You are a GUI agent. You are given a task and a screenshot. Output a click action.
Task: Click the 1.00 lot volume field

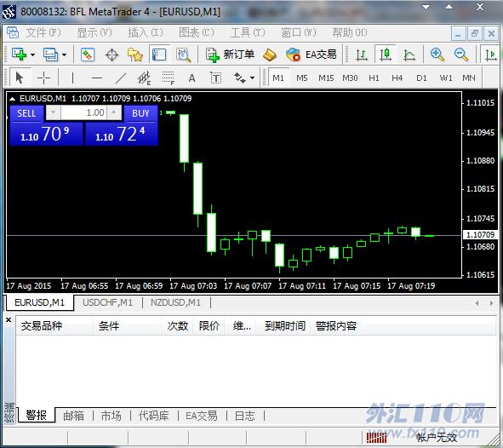pos(83,112)
